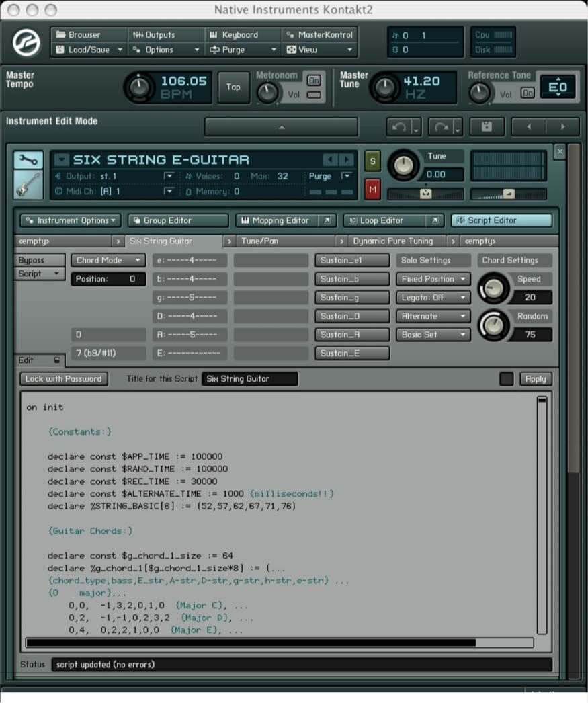Click Lock with Password button
588x703 pixels.
(x=64, y=379)
